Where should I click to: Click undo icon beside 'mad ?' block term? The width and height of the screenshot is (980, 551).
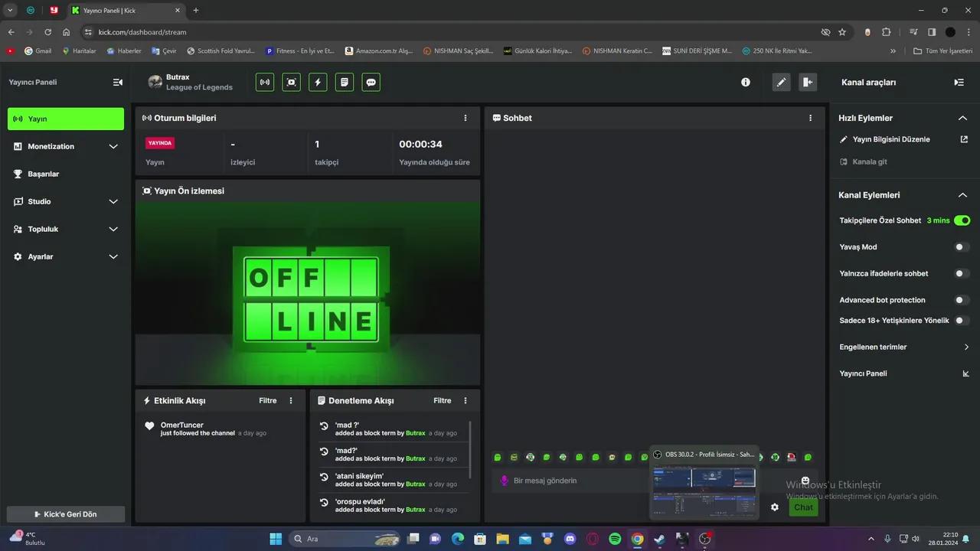324,426
